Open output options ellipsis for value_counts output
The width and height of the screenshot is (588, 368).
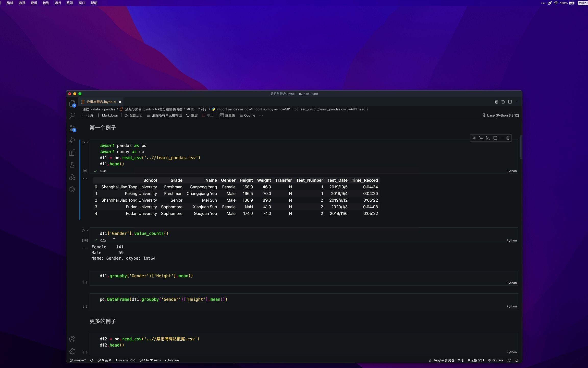pos(85,248)
